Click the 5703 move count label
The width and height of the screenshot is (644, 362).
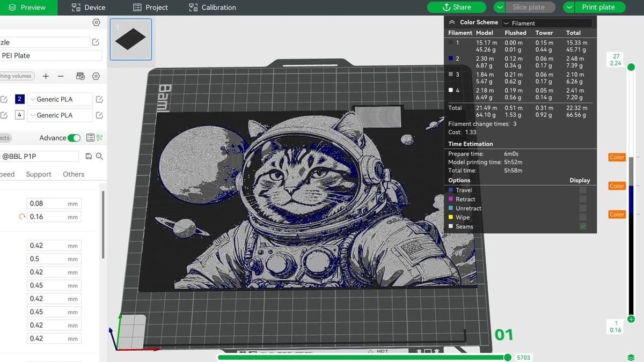(523, 357)
